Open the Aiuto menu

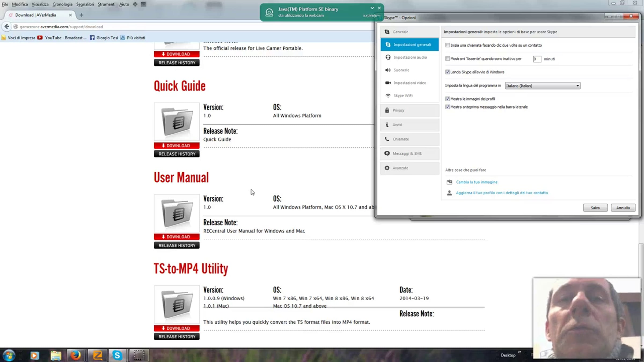click(124, 4)
